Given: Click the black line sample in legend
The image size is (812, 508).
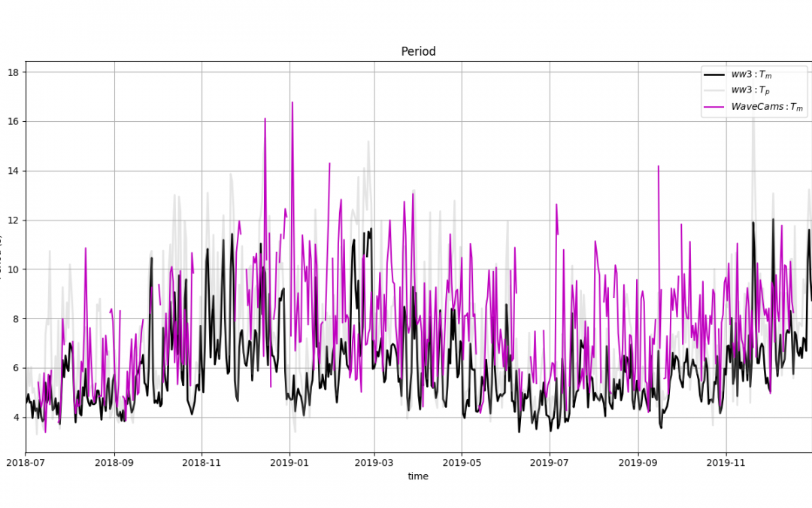Looking at the screenshot, I should pos(714,75).
